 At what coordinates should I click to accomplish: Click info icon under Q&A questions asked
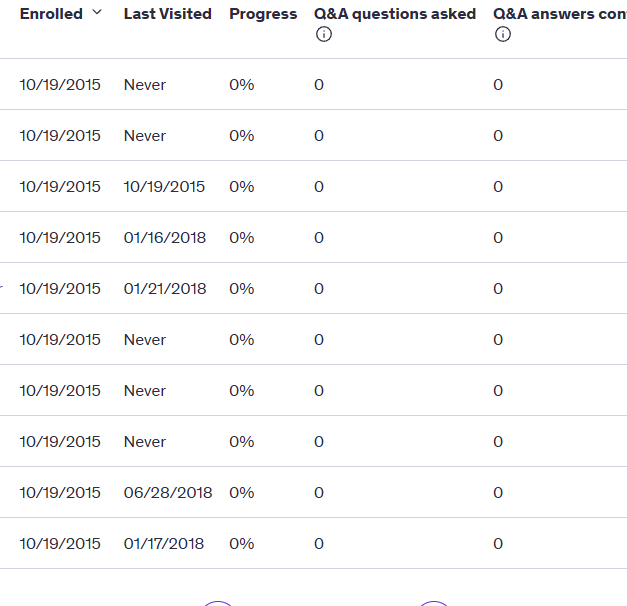click(323, 34)
